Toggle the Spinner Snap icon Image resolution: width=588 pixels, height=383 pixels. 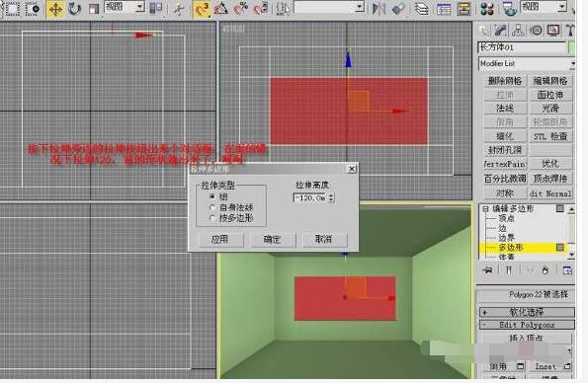pos(261,8)
